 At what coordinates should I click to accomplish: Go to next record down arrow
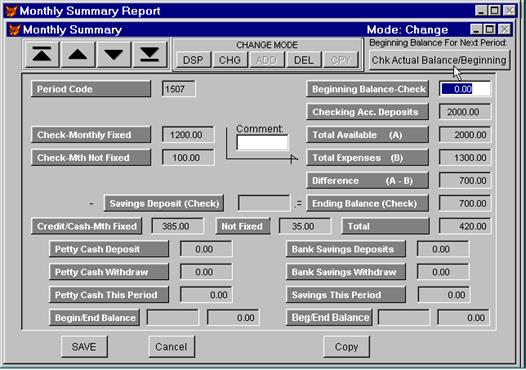(114, 54)
